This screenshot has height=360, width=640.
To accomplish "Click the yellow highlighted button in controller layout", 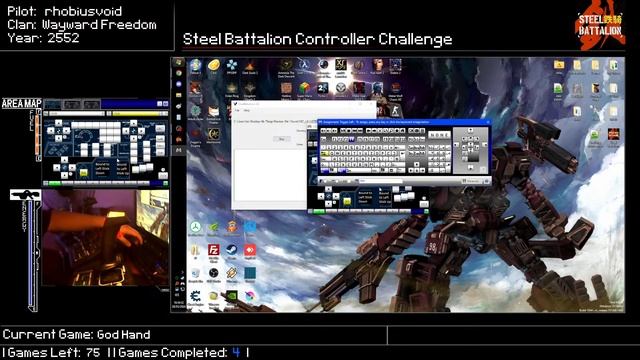I will 347,201.
